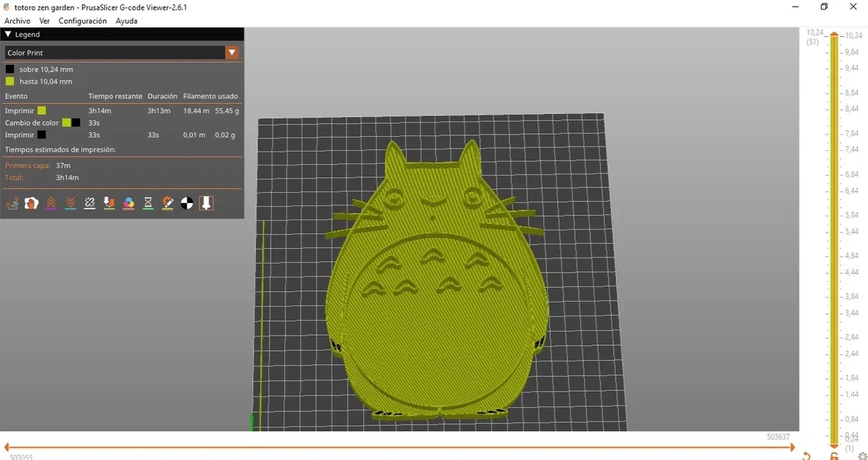Click black swatch beside second Imprimir row

[41, 135]
